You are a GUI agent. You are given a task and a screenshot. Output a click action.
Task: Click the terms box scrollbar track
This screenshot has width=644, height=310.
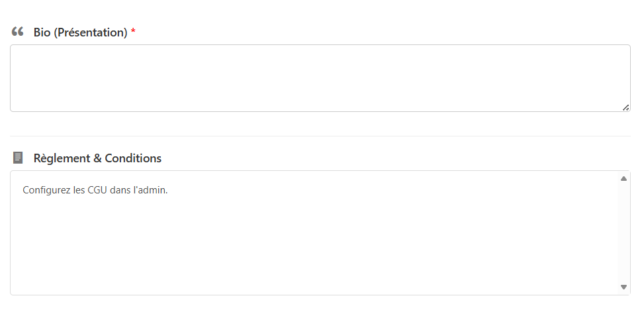tap(623, 232)
